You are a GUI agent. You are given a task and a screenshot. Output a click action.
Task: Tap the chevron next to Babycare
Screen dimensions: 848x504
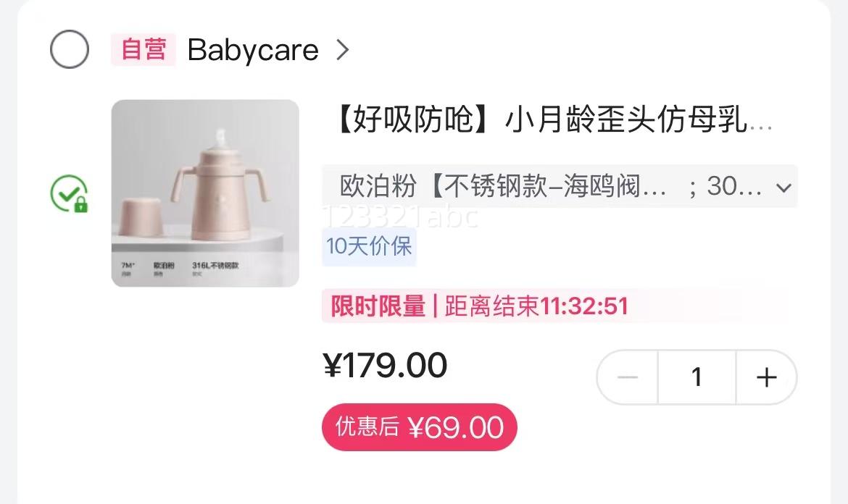(342, 50)
